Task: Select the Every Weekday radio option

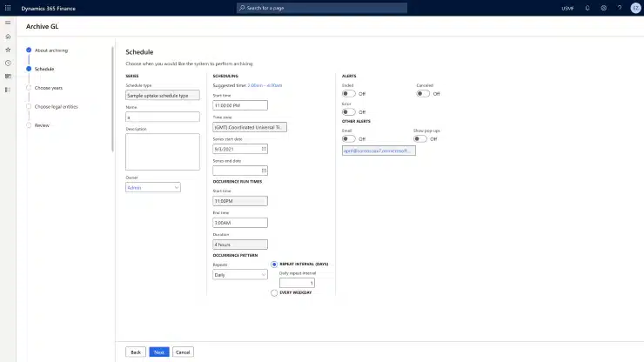Action: [274, 292]
